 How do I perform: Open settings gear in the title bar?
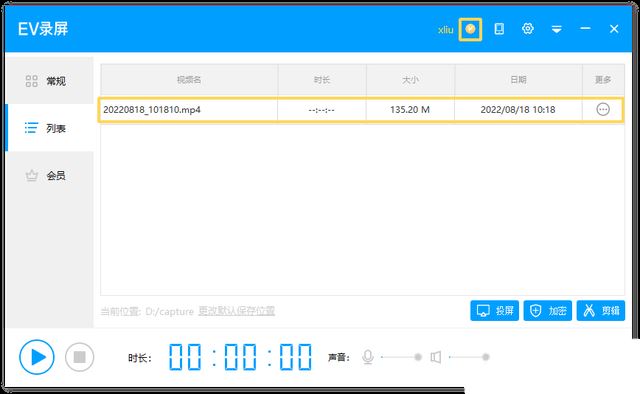pyautogui.click(x=528, y=29)
